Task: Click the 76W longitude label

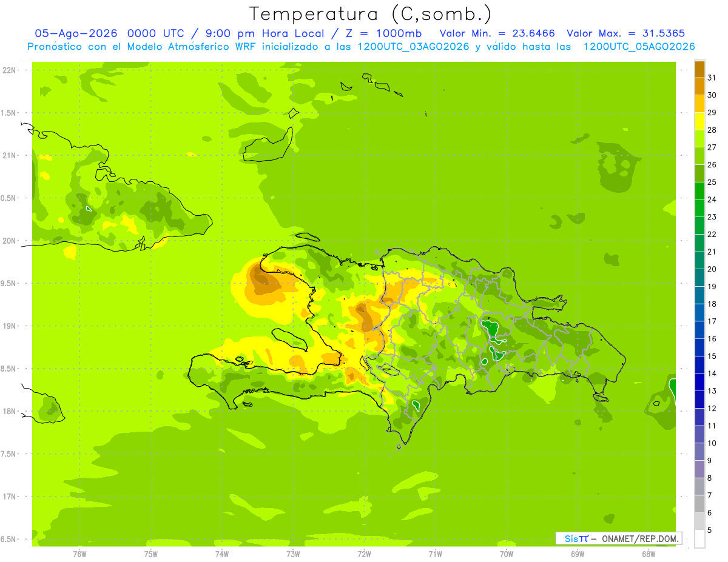Action: pos(79,554)
